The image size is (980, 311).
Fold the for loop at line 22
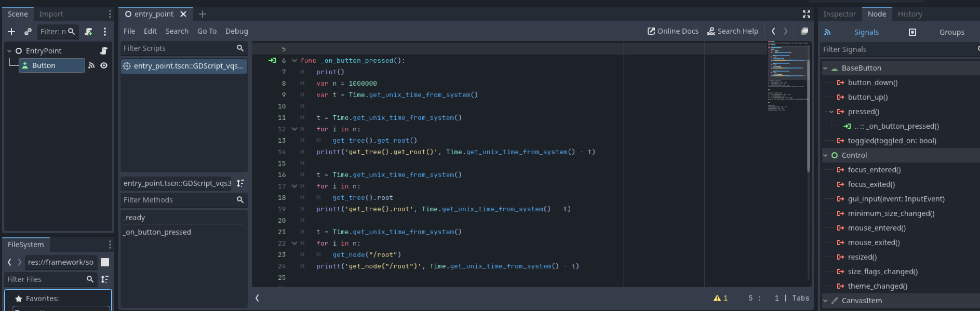pyautogui.click(x=294, y=244)
